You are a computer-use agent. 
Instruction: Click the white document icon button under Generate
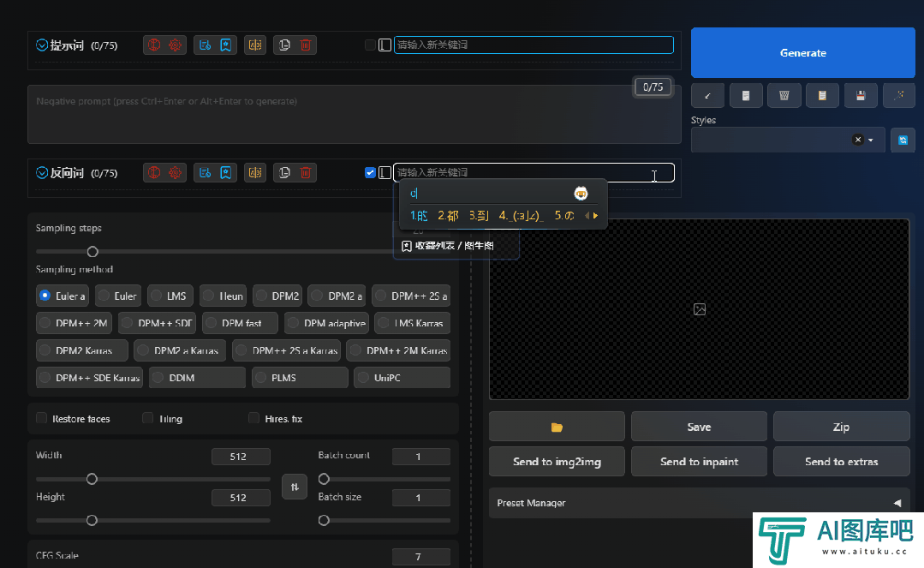(x=746, y=96)
